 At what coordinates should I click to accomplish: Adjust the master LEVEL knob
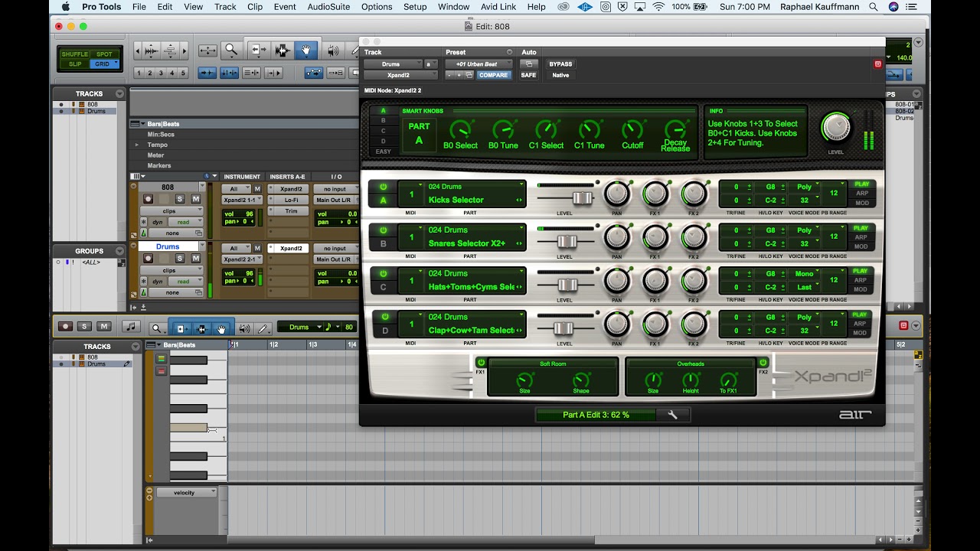(835, 127)
